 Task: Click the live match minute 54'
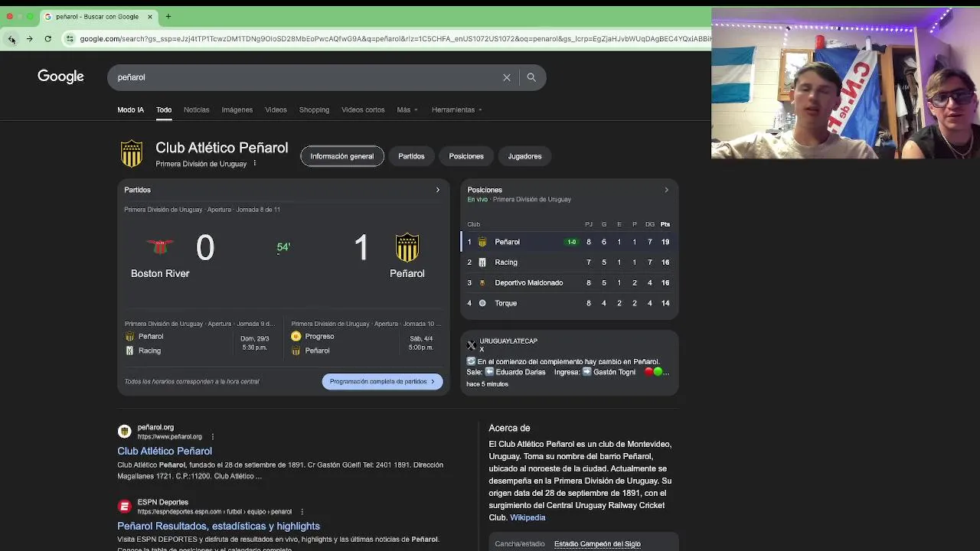pyautogui.click(x=283, y=247)
